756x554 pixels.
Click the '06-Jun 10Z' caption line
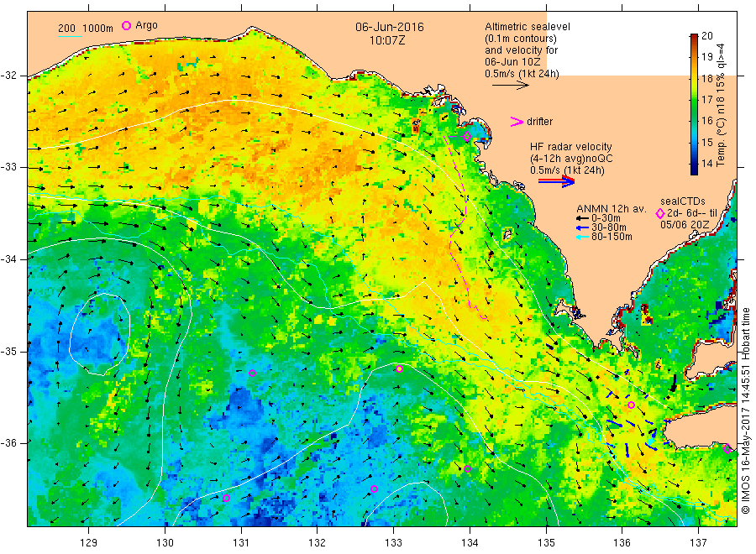pyautogui.click(x=512, y=62)
